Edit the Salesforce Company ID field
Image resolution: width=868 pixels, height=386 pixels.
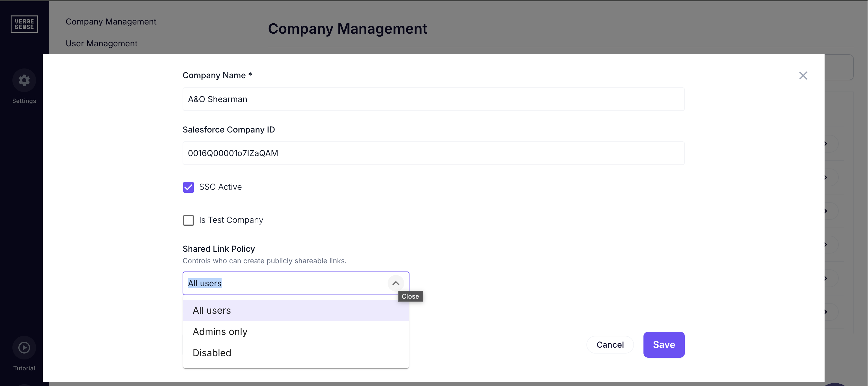pos(433,153)
